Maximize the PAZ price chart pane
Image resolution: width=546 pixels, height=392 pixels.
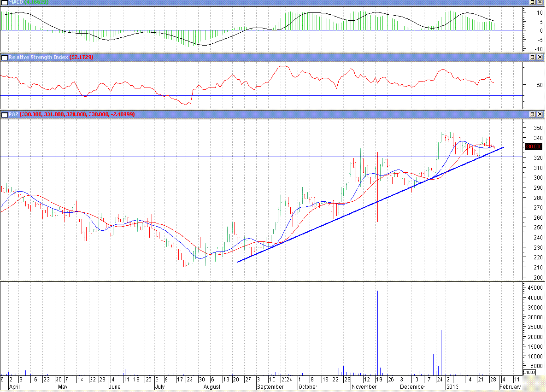(x=532, y=114)
